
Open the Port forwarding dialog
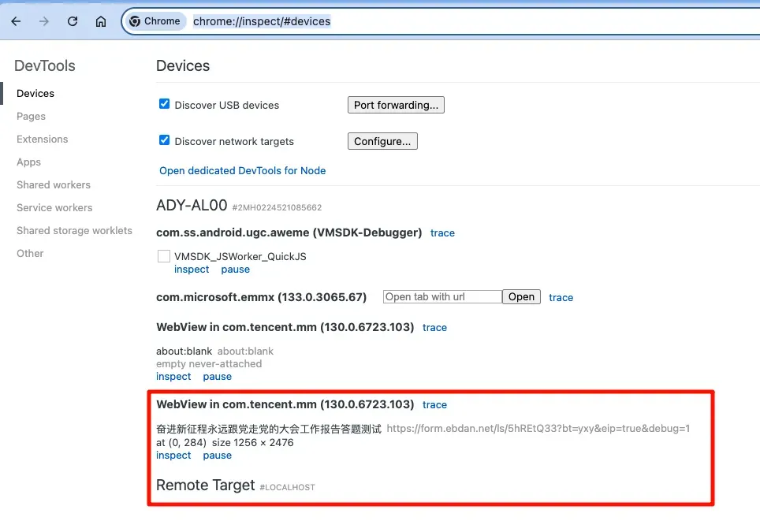[396, 105]
